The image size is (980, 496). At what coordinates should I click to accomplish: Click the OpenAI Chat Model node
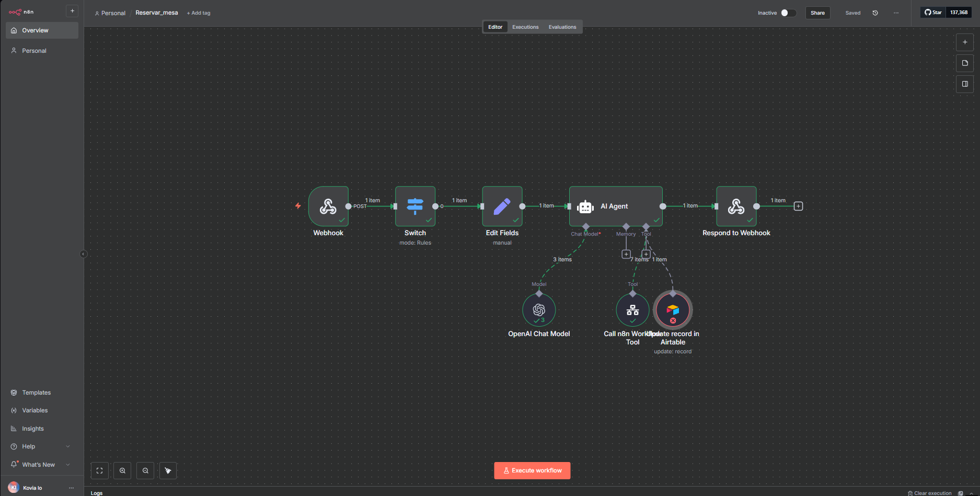539,310
